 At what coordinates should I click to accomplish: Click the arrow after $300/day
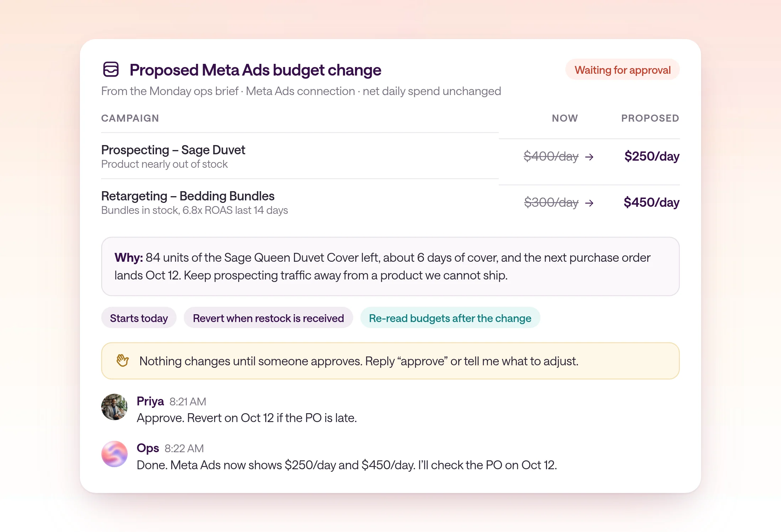(x=589, y=203)
